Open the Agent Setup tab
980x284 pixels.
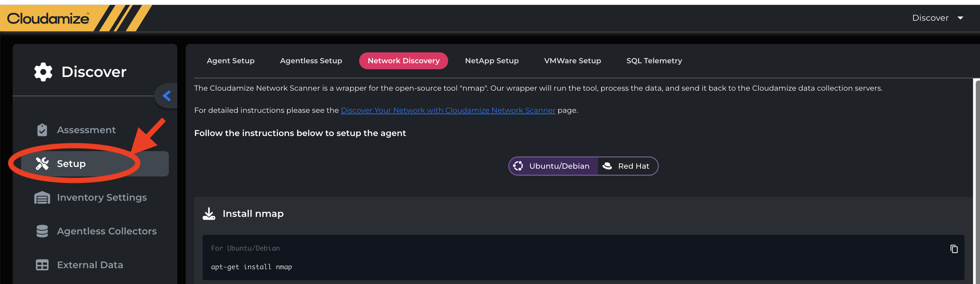[x=230, y=61]
